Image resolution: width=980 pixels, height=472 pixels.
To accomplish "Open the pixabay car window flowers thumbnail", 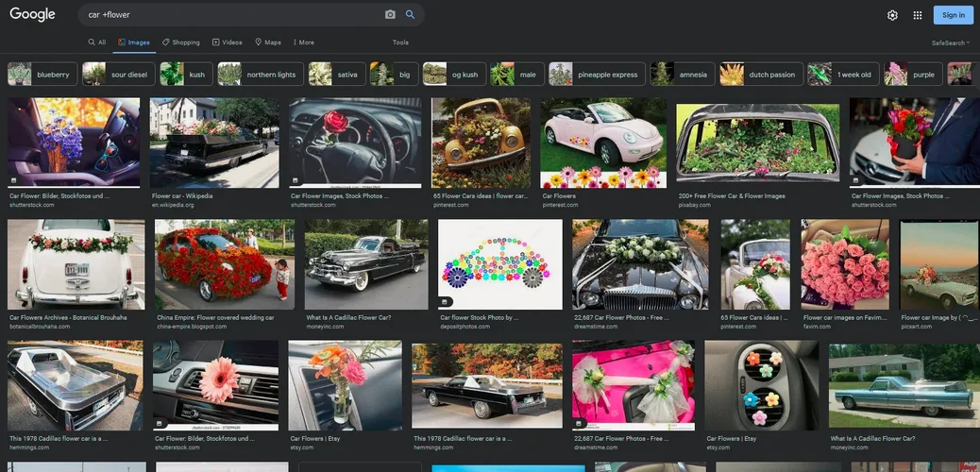I will pos(758,143).
